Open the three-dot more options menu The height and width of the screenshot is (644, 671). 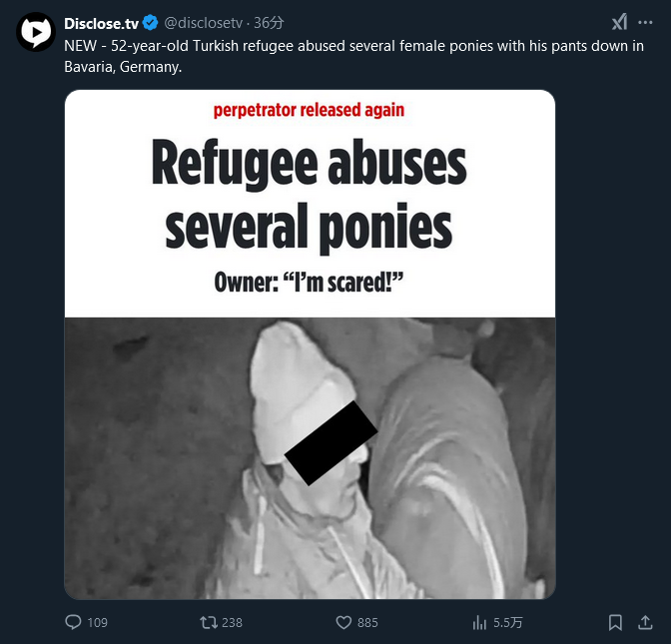pyautogui.click(x=645, y=22)
